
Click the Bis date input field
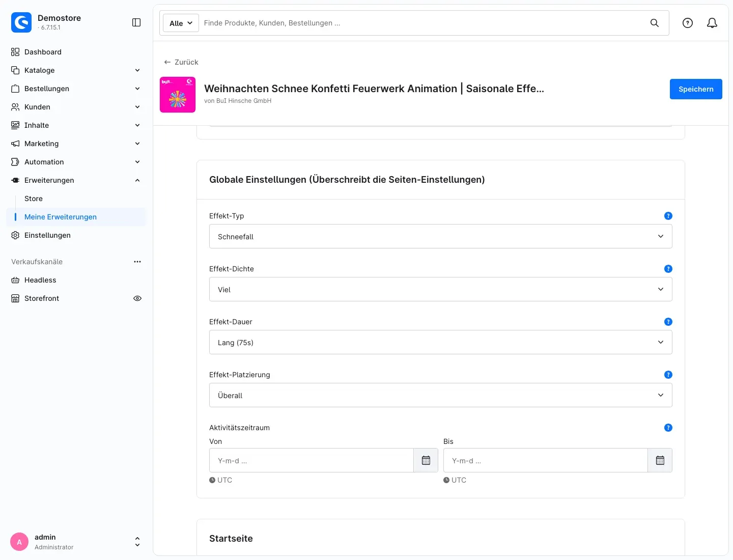[x=546, y=460]
